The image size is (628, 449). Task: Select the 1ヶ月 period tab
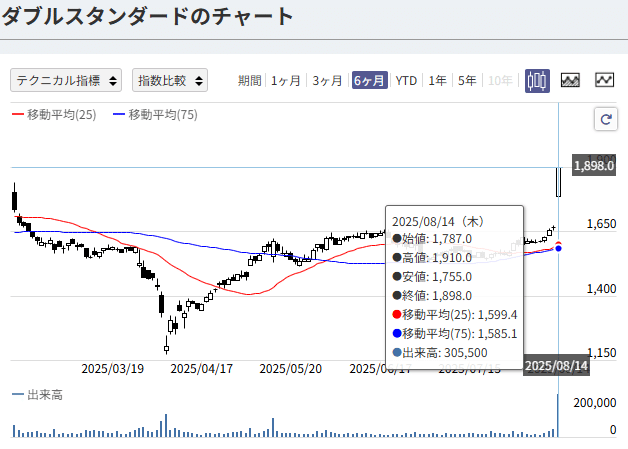tap(286, 81)
